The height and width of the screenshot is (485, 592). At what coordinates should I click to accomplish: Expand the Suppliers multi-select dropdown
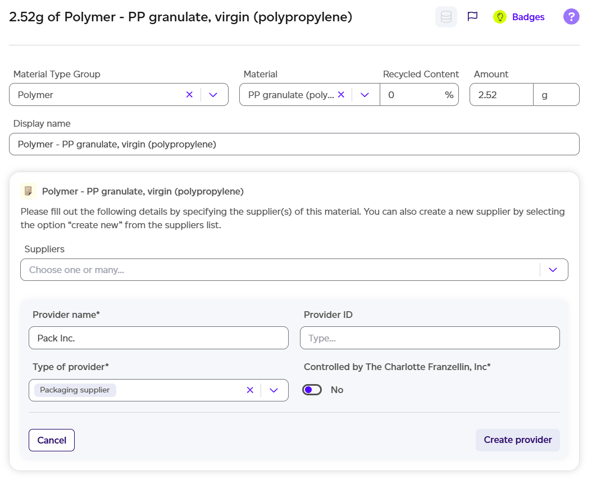coord(553,270)
